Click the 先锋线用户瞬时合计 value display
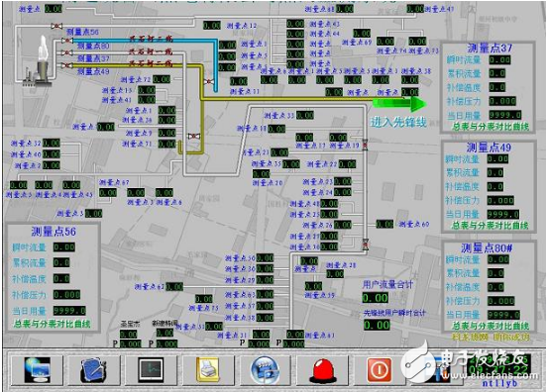 point(377,325)
